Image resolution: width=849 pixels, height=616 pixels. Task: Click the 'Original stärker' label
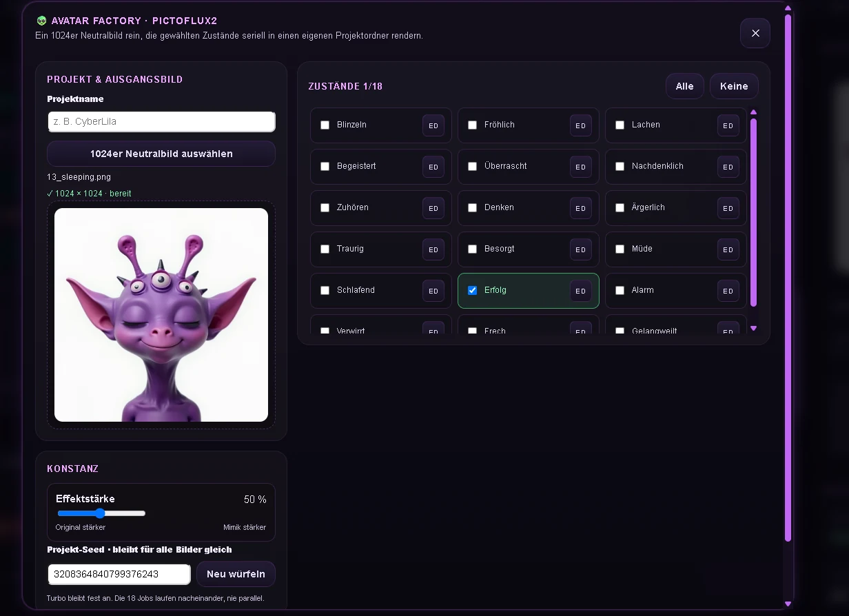point(81,528)
